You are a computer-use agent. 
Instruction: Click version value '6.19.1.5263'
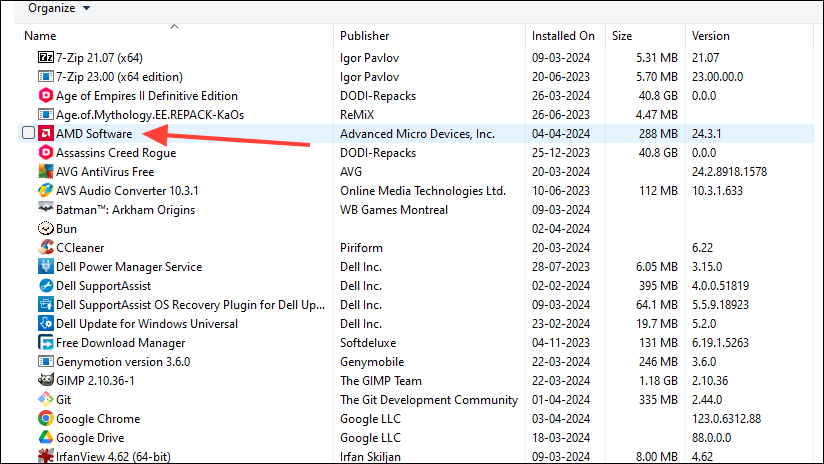(x=720, y=343)
